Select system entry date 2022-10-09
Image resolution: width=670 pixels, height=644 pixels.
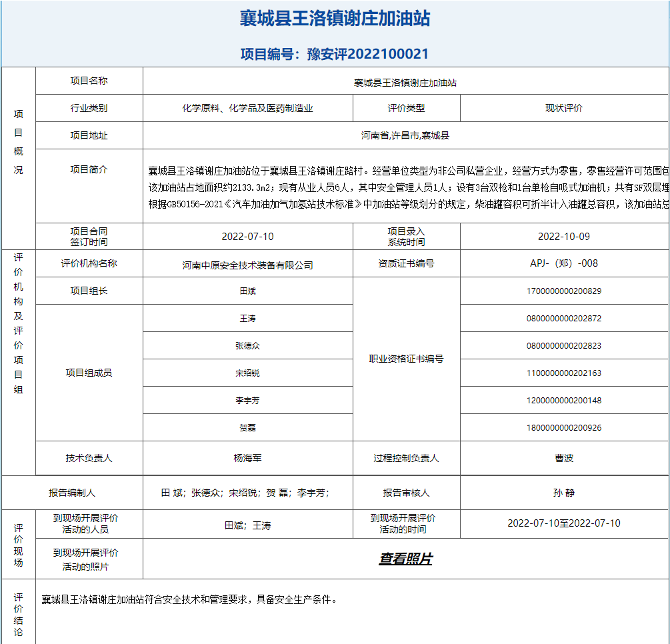click(x=564, y=236)
